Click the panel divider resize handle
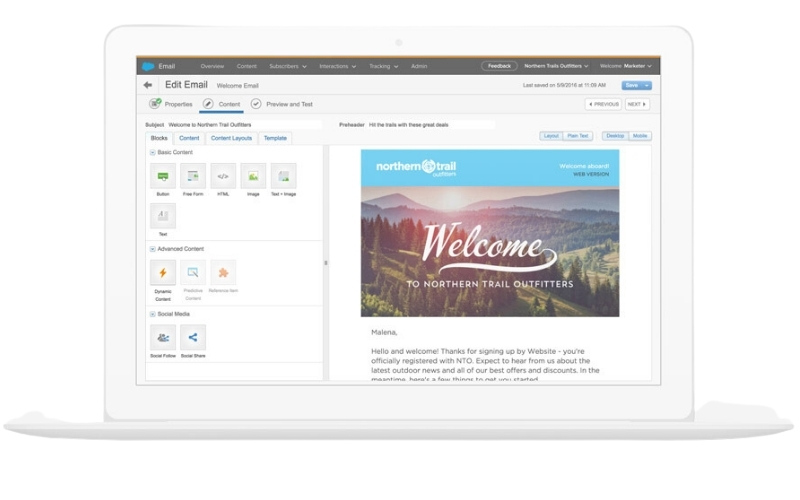The height and width of the screenshot is (500, 800). pos(326,263)
